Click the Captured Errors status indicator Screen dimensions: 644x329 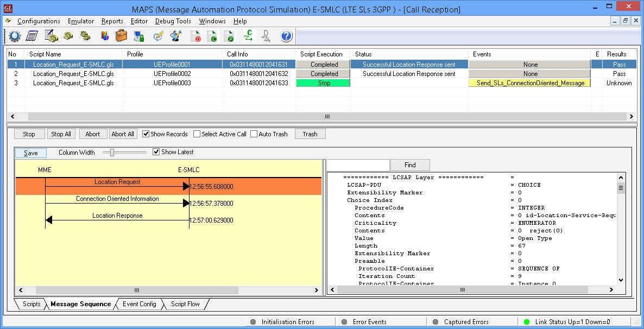pos(461,321)
